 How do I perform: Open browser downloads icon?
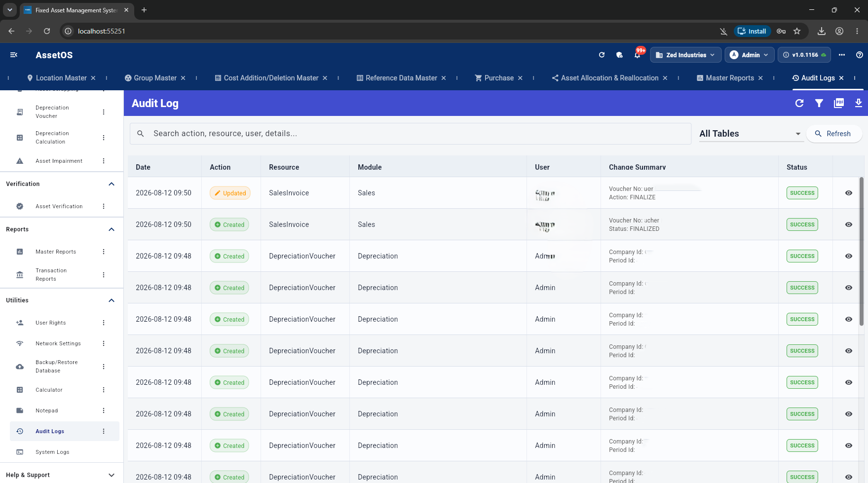pyautogui.click(x=822, y=31)
